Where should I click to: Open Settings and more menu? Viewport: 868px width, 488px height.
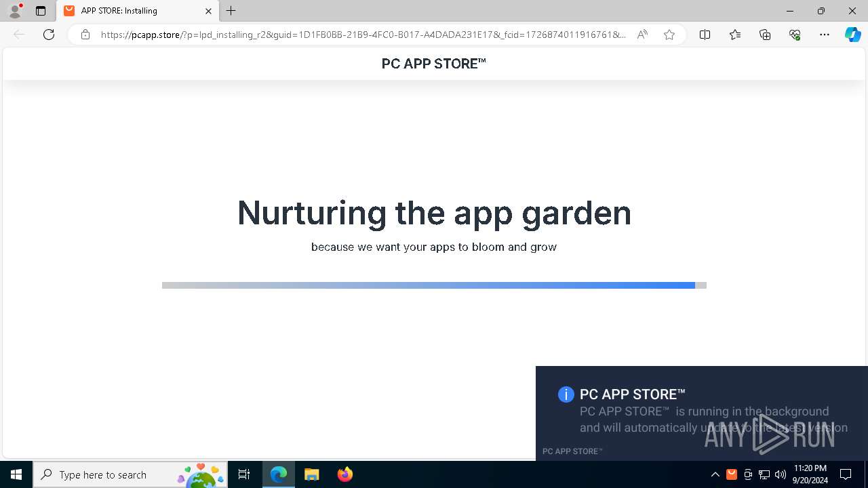(x=825, y=35)
